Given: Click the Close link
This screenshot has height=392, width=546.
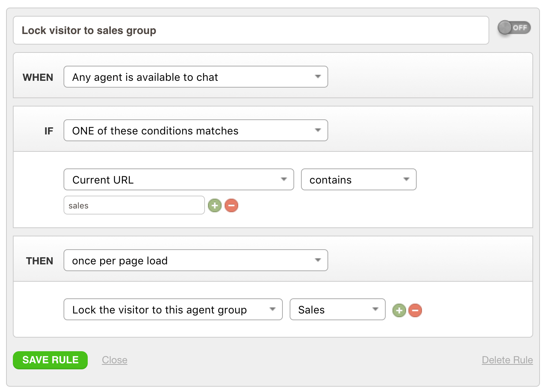Looking at the screenshot, I should pyautogui.click(x=115, y=360).
